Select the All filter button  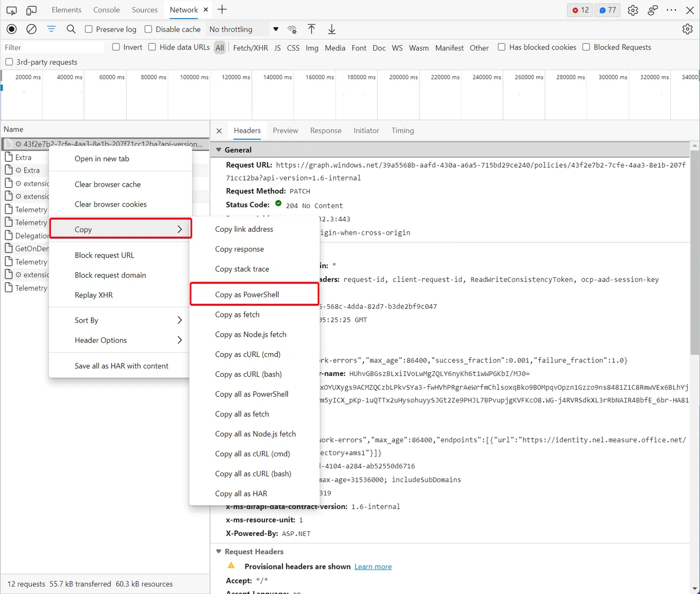[x=219, y=48]
